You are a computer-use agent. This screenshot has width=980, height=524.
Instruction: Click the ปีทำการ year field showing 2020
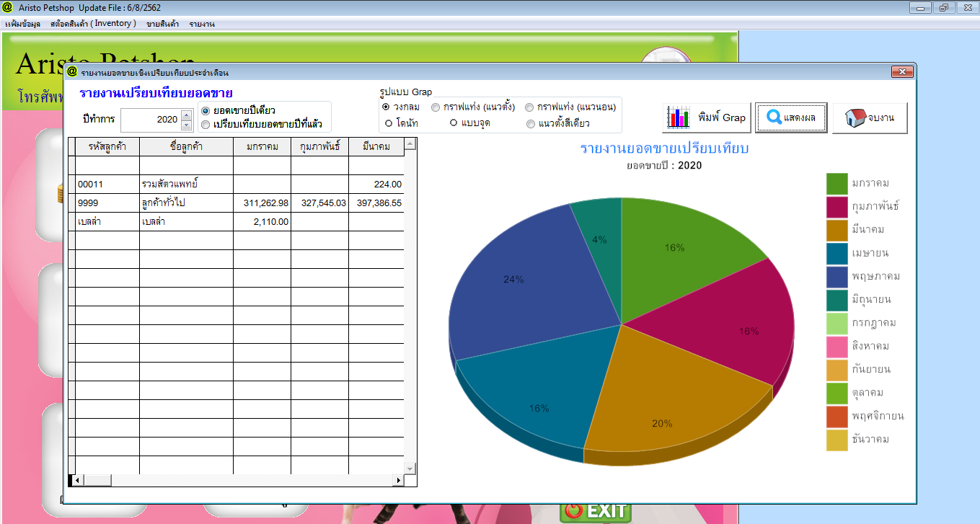click(x=151, y=120)
